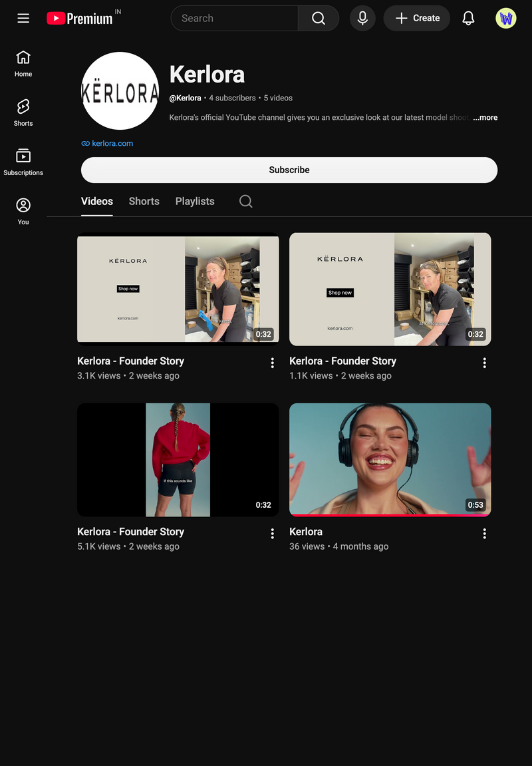Open the options menu for the 36 views video
Image resolution: width=532 pixels, height=766 pixels.
[x=485, y=534]
